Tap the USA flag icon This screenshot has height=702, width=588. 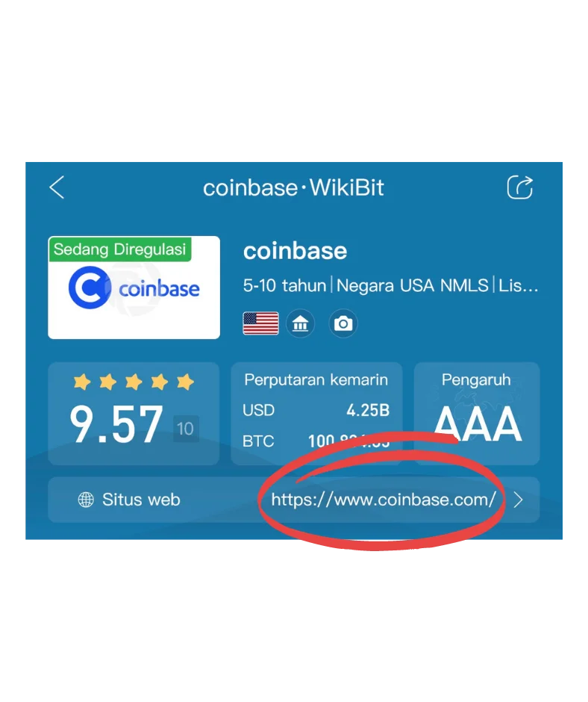coord(261,323)
